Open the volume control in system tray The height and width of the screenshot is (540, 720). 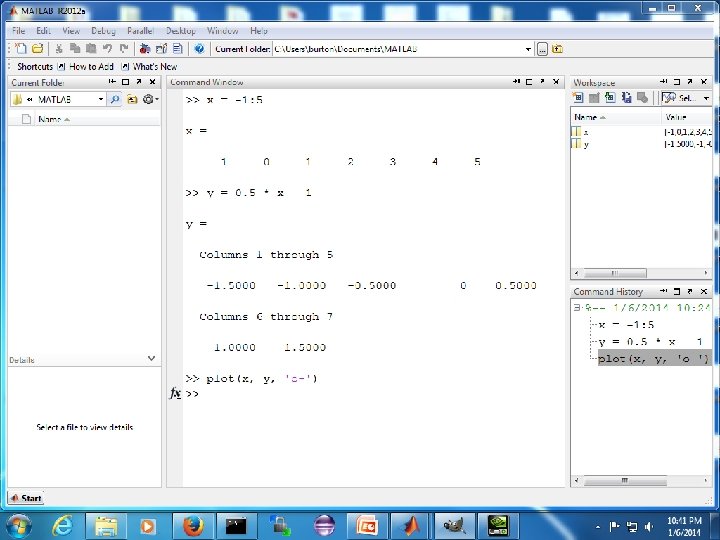pos(649,527)
